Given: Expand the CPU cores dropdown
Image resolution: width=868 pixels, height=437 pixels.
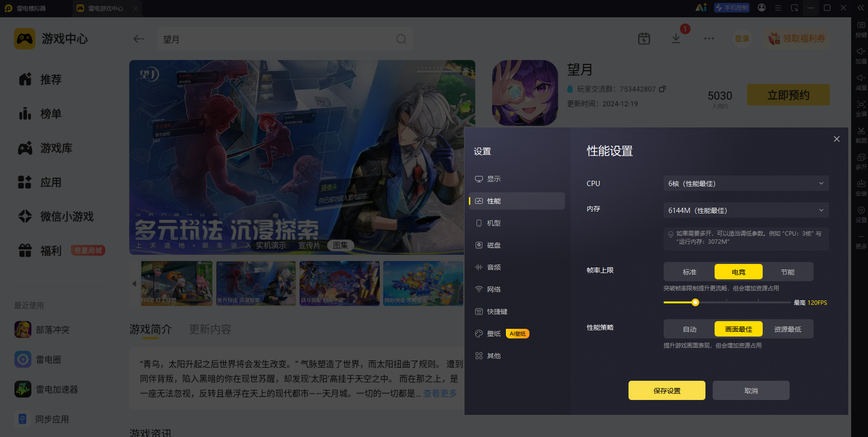Looking at the screenshot, I should [x=746, y=183].
